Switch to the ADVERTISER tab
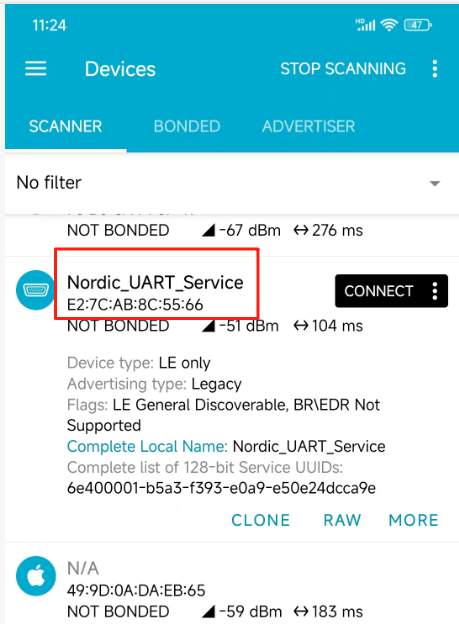 (309, 127)
